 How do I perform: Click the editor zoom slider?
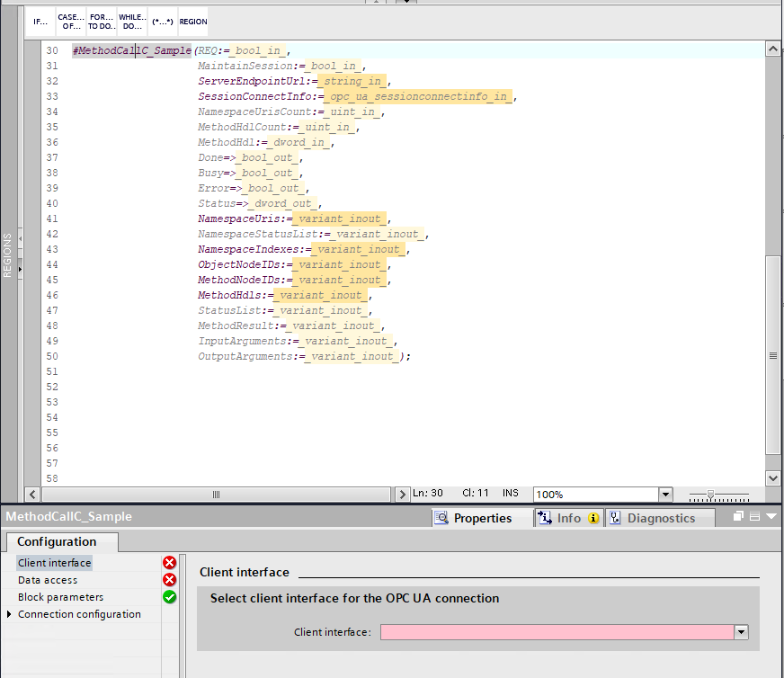point(711,495)
